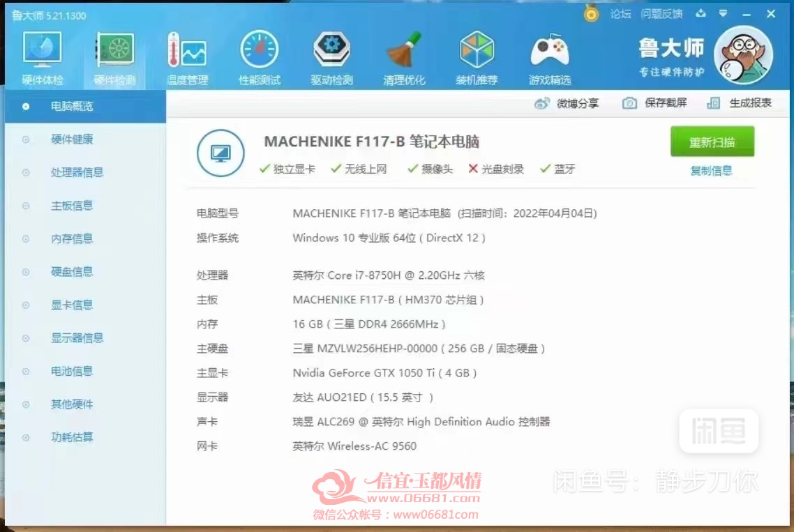Screen dimensions: 794x532
Task: Open the 论坛 forum link
Action: 620,14
